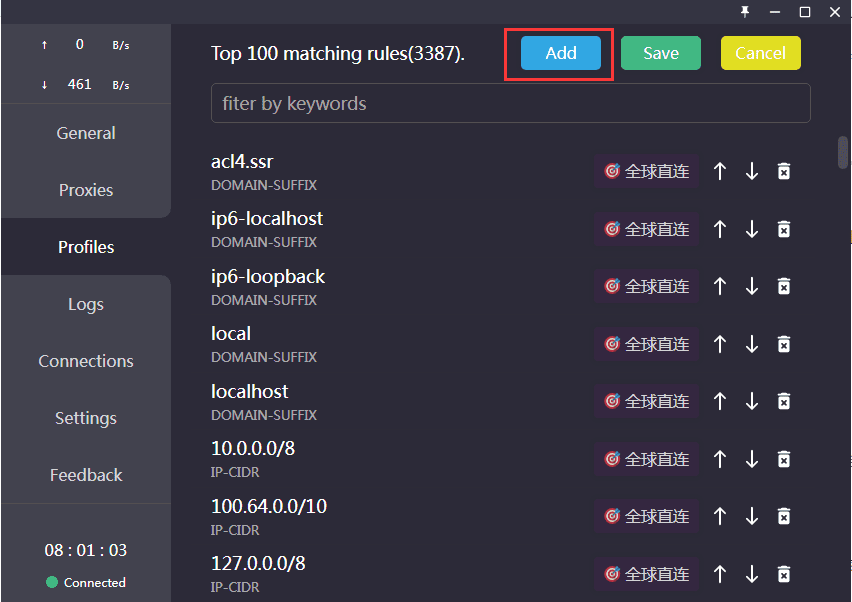Focus the filter by keywords field
This screenshot has width=852, height=602.
[511, 103]
